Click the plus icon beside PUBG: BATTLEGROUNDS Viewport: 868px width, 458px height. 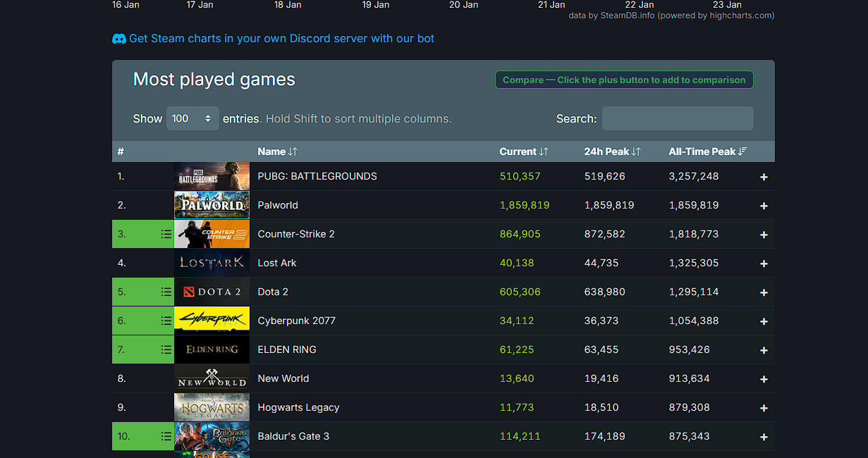coord(764,176)
